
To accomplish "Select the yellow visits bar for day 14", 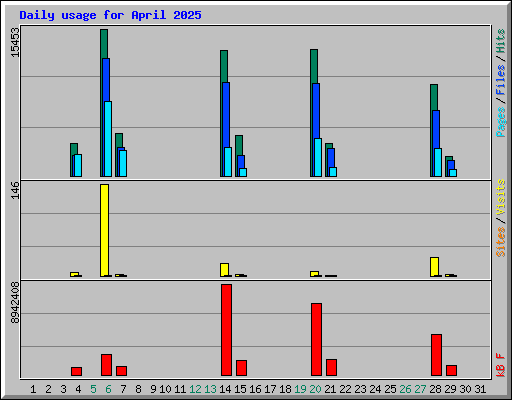I will 224,270.
